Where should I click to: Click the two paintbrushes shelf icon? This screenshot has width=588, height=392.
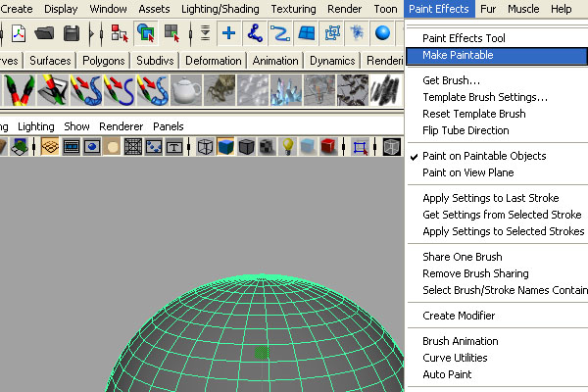point(20,90)
